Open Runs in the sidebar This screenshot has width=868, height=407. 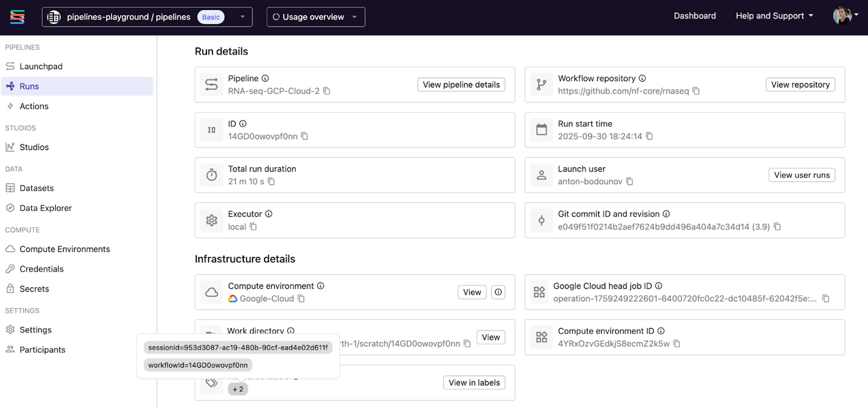77,86
